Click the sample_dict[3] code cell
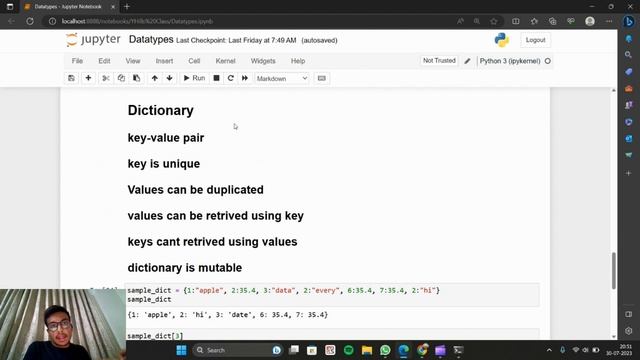 tap(332, 335)
